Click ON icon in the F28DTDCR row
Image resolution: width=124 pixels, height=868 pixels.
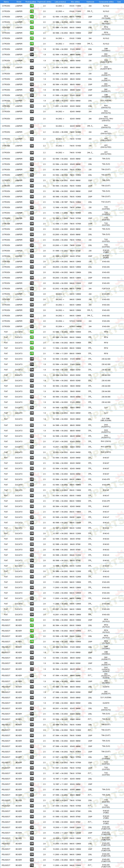click(32, 289)
